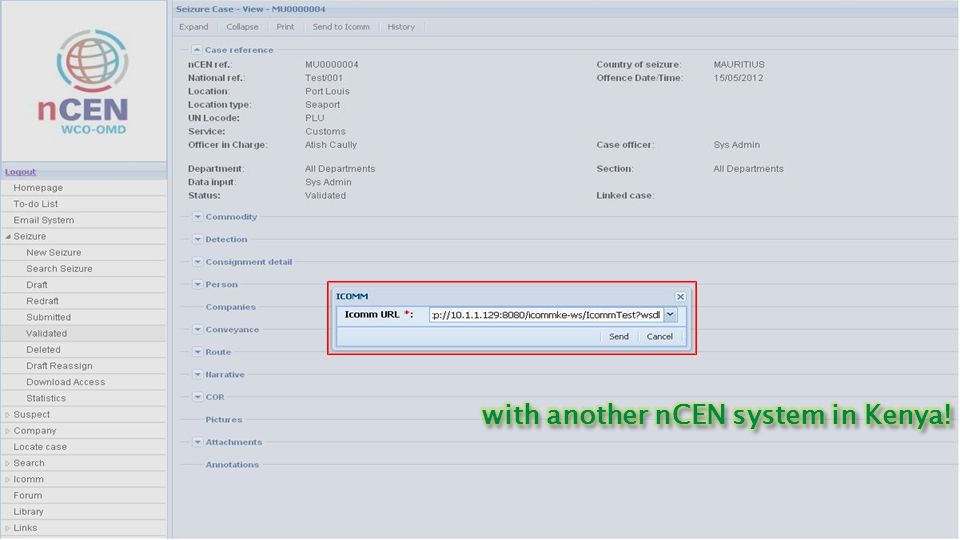960x540 pixels.
Task: Expand the Links tree arrow
Action: pyautogui.click(x=8, y=528)
